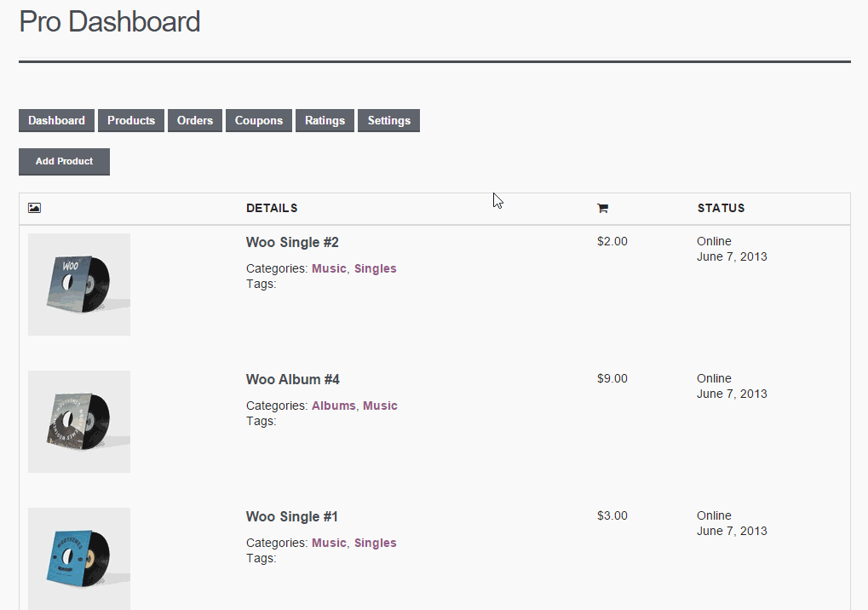This screenshot has height=610, width=868.
Task: Open the Woo Album #4 title
Action: tap(293, 380)
